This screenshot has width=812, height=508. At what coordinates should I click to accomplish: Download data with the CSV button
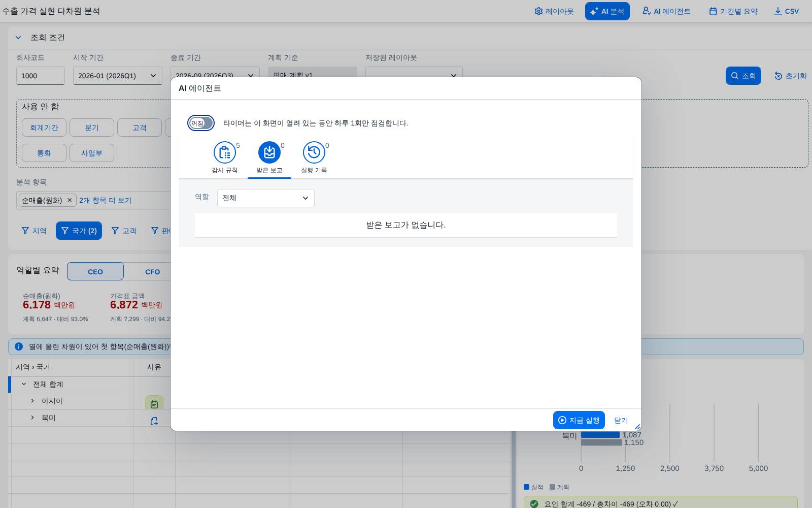786,11
